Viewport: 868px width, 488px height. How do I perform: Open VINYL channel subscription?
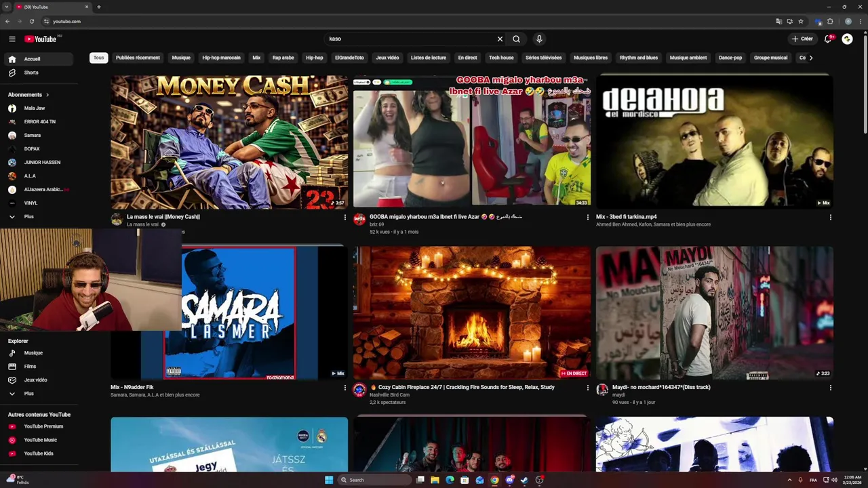tap(37, 203)
